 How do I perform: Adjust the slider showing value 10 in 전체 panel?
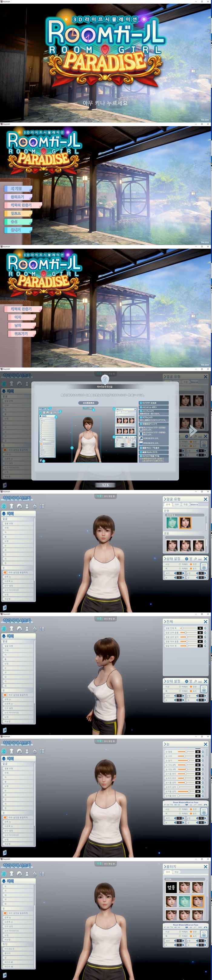point(188,628)
